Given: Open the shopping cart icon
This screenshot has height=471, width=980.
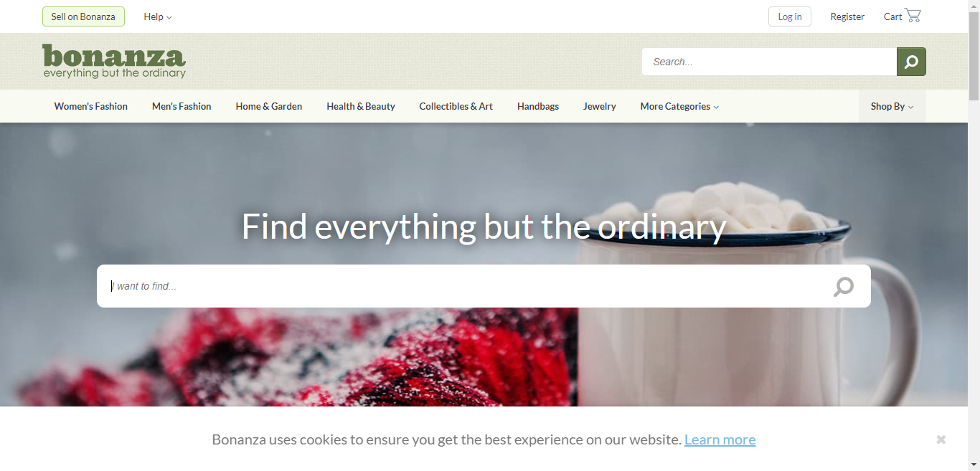Looking at the screenshot, I should tap(913, 16).
